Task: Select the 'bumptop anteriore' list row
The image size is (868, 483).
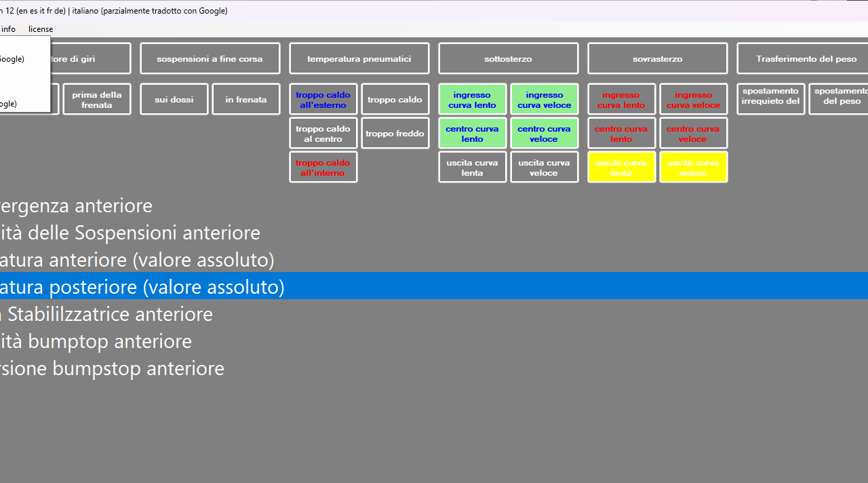Action: [434, 341]
